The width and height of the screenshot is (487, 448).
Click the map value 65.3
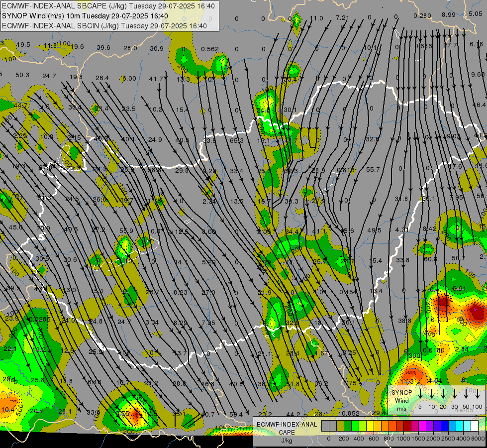click(x=237, y=140)
